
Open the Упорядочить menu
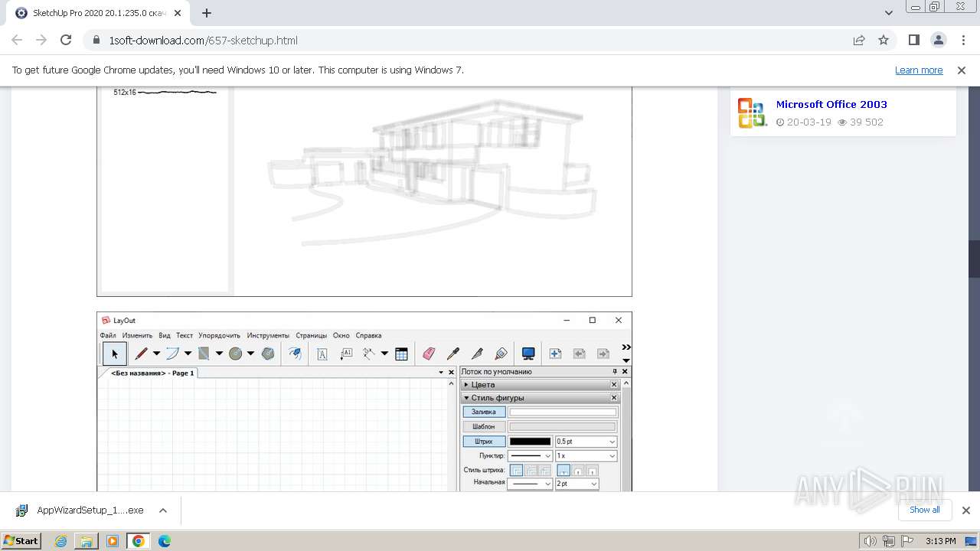(220, 335)
